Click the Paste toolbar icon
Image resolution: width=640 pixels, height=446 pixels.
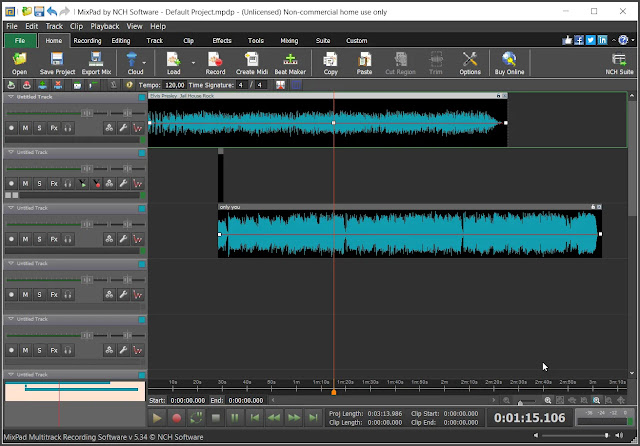pos(364,63)
